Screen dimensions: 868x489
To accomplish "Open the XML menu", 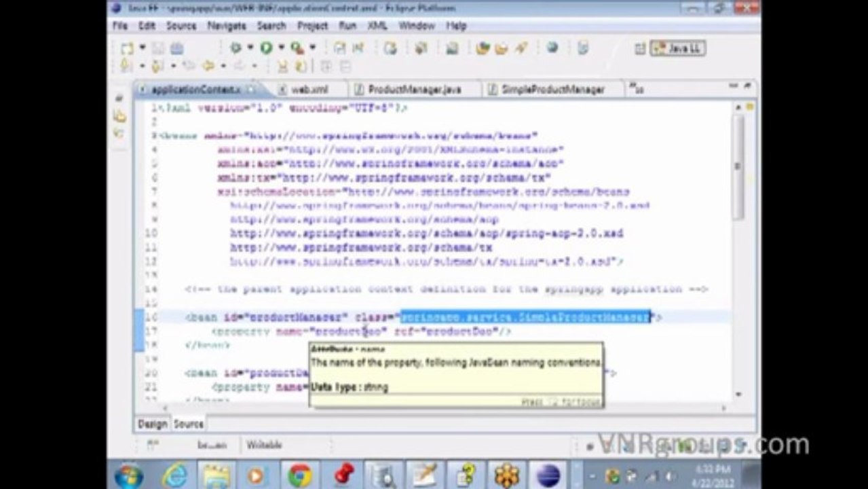I will coord(377,26).
